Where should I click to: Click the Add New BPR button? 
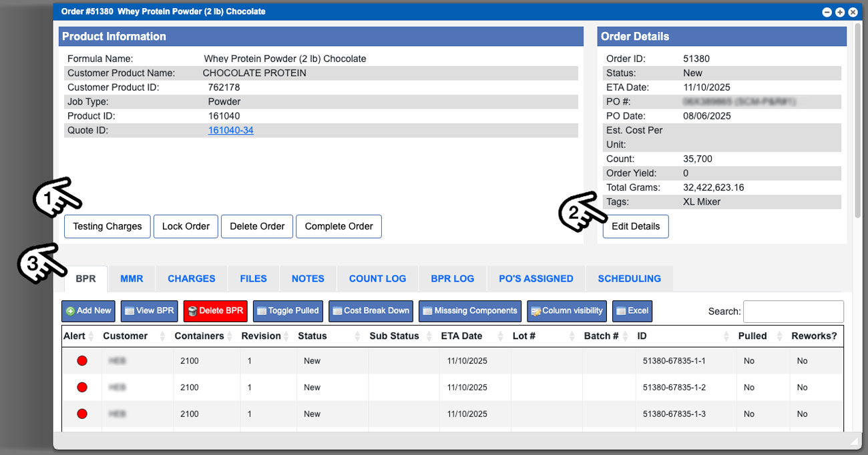88,311
